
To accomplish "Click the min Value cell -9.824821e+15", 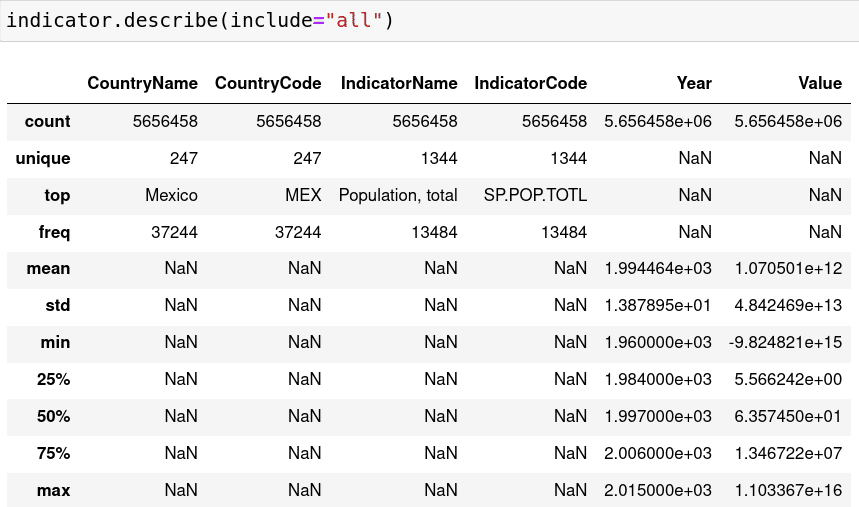I will tap(785, 342).
